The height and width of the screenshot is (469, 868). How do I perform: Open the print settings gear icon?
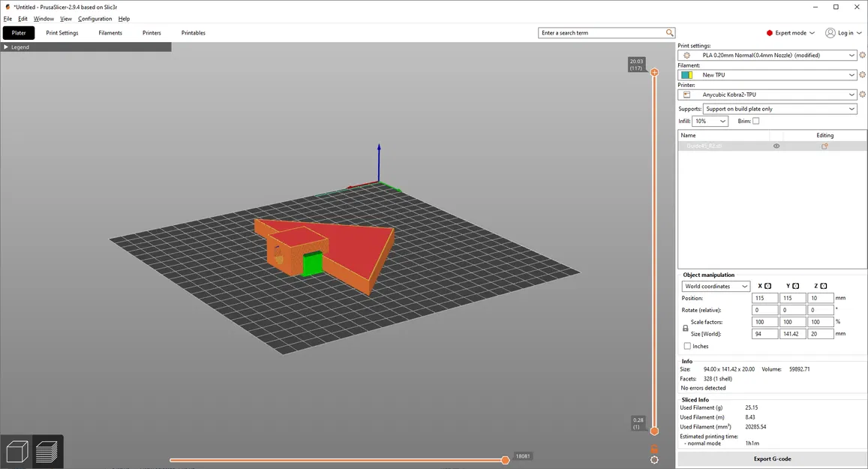[862, 55]
